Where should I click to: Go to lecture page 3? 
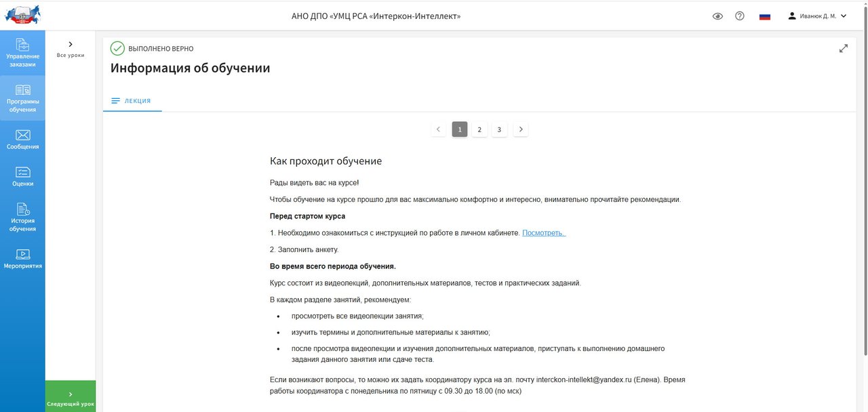point(499,129)
